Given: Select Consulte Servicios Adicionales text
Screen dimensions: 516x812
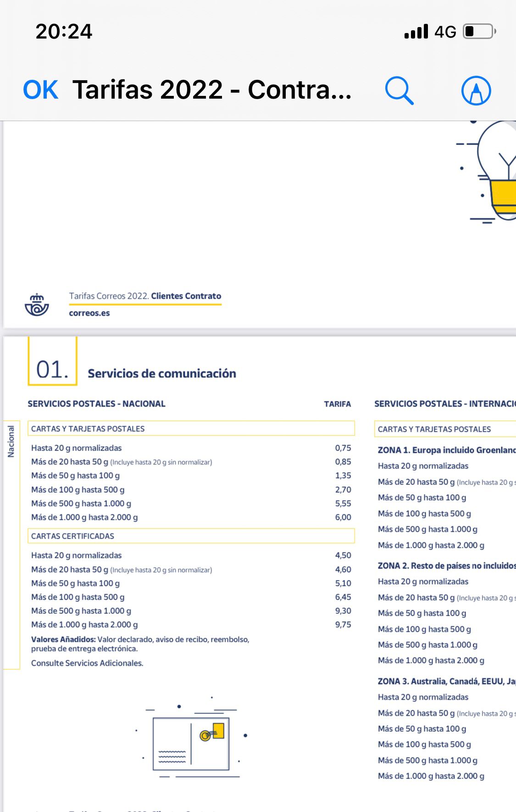Looking at the screenshot, I should [87, 663].
